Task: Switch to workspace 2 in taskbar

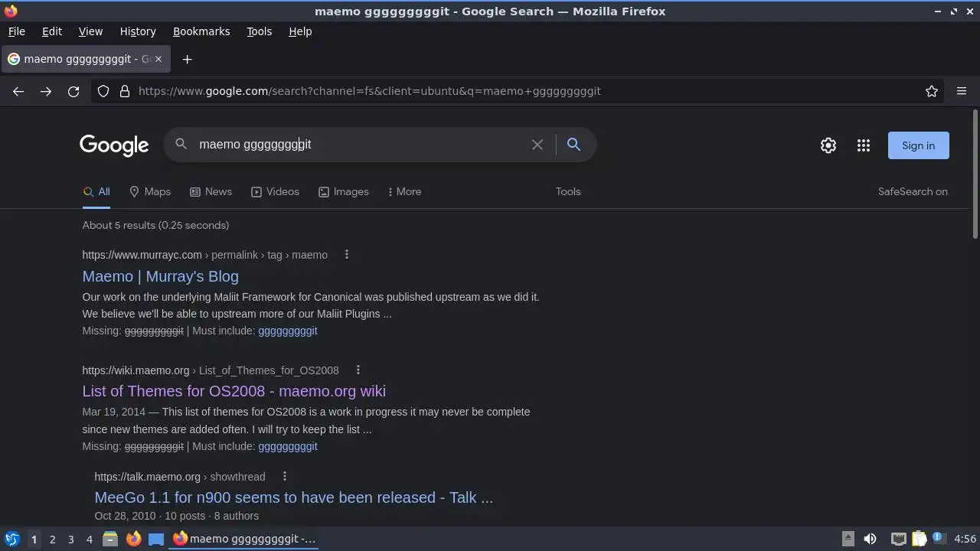Action: click(x=52, y=540)
